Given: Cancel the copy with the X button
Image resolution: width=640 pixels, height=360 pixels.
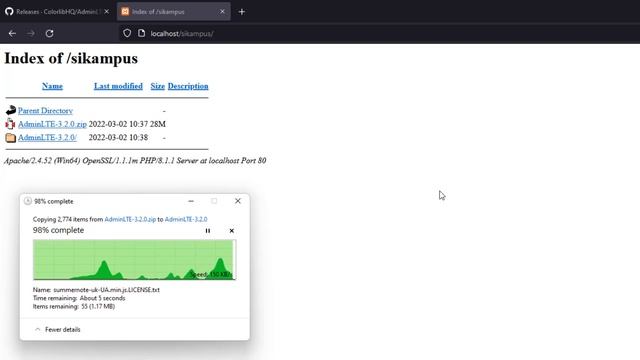Looking at the screenshot, I should click(x=231, y=231).
